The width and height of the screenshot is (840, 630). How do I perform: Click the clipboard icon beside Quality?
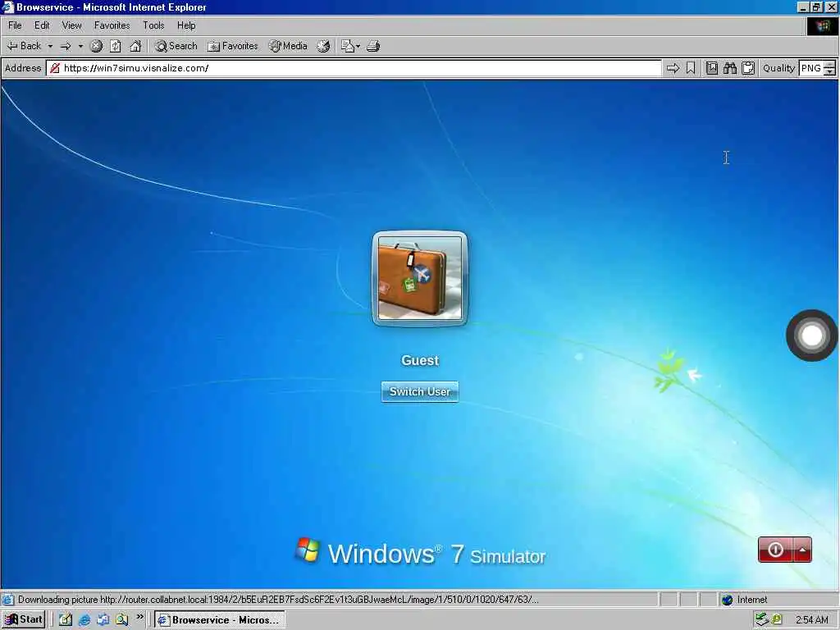click(x=748, y=68)
